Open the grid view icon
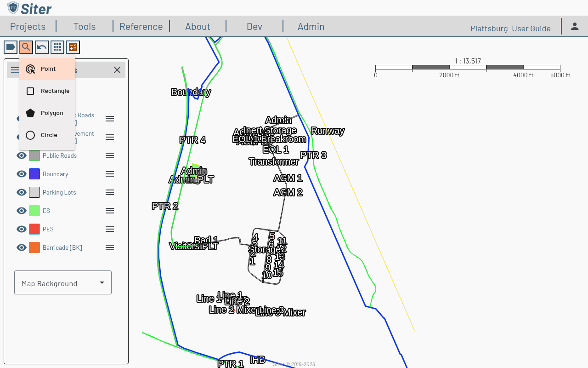 (x=57, y=47)
